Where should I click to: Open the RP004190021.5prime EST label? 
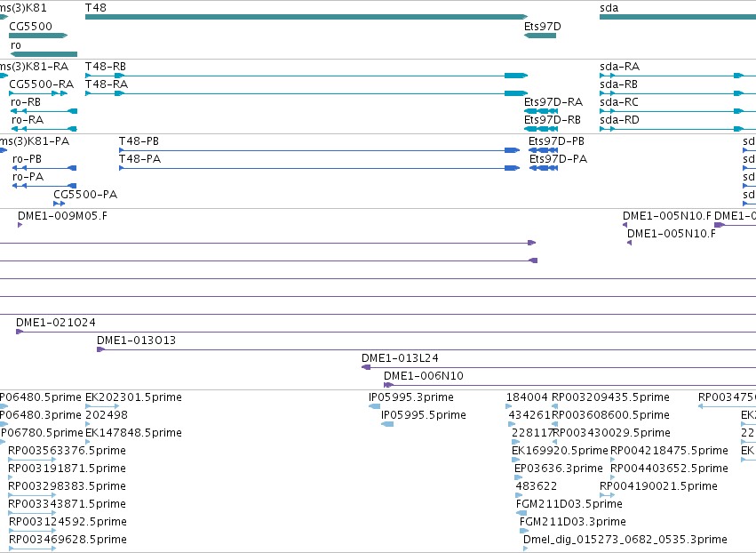(x=658, y=486)
